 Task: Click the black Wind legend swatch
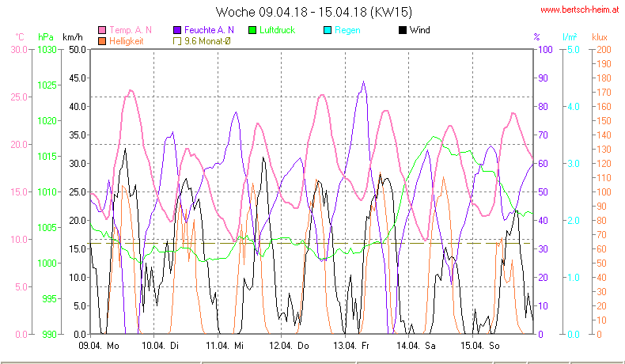403,30
